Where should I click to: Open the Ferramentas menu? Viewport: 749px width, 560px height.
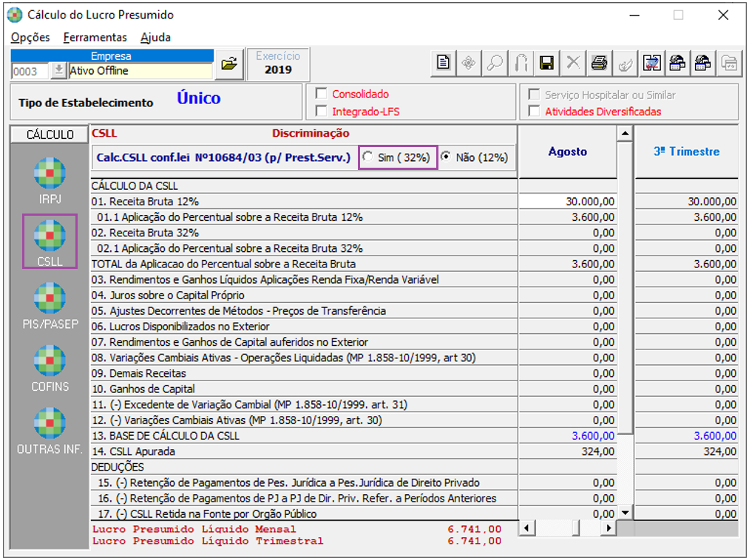coord(95,37)
